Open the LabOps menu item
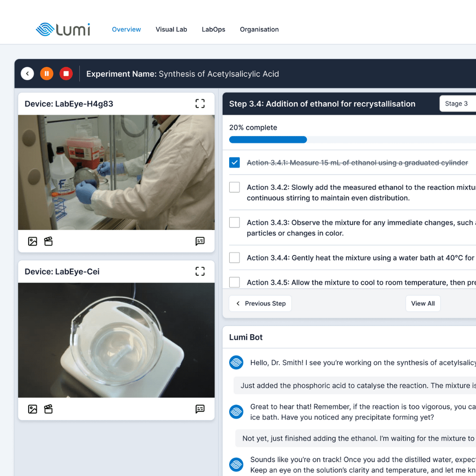This screenshot has width=476, height=476. [x=213, y=30]
